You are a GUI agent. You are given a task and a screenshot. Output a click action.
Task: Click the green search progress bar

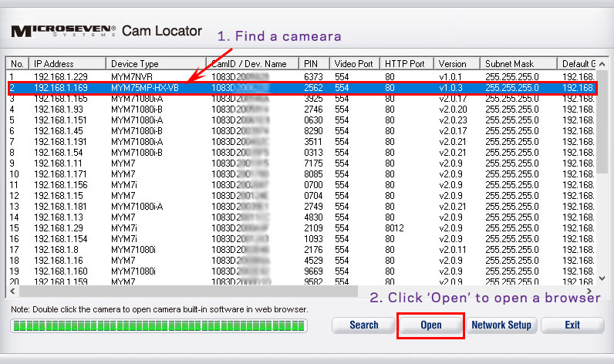(x=158, y=326)
